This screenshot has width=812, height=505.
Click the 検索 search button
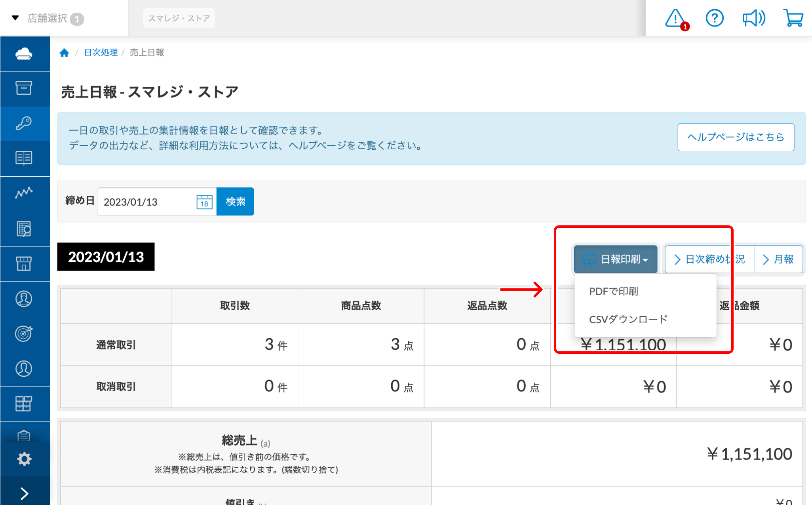tap(236, 202)
